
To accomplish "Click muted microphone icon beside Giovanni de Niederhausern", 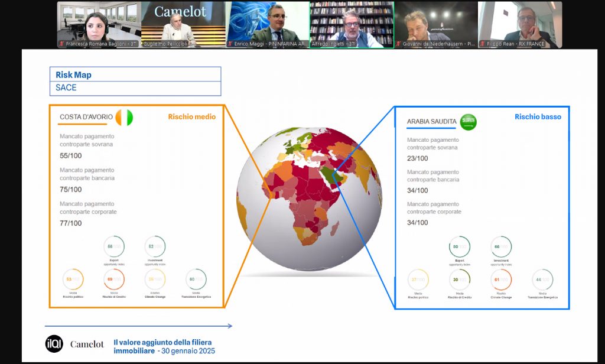I will [x=398, y=44].
